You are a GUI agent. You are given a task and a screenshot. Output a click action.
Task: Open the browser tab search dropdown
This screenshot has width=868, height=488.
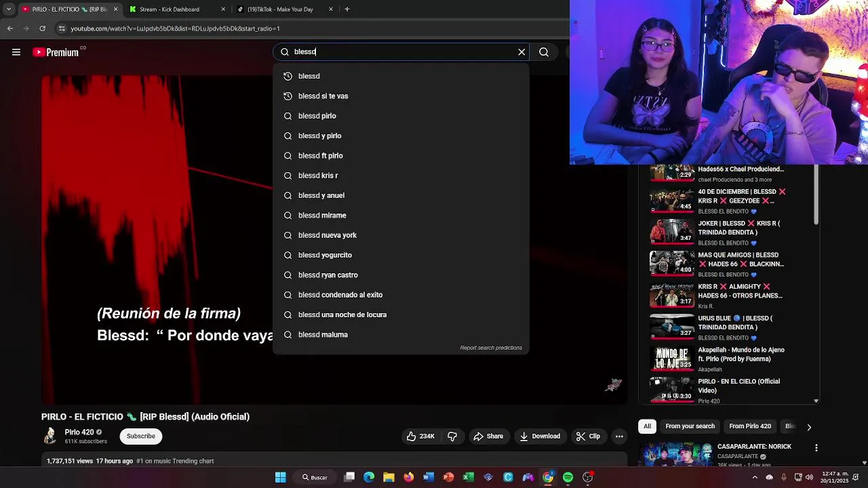9,9
